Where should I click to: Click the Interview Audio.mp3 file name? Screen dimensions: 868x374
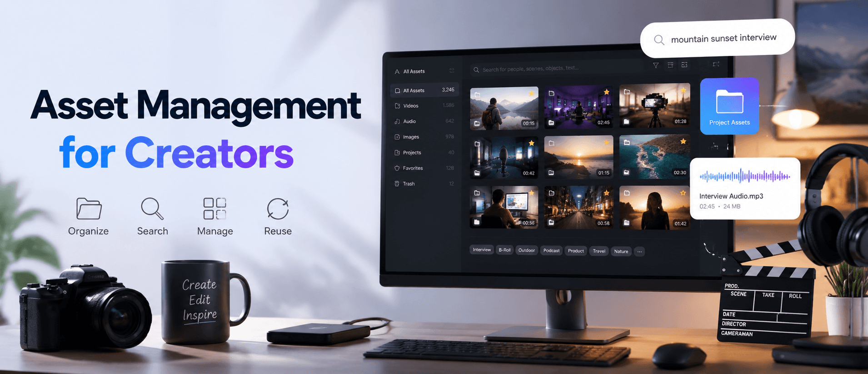(x=731, y=196)
